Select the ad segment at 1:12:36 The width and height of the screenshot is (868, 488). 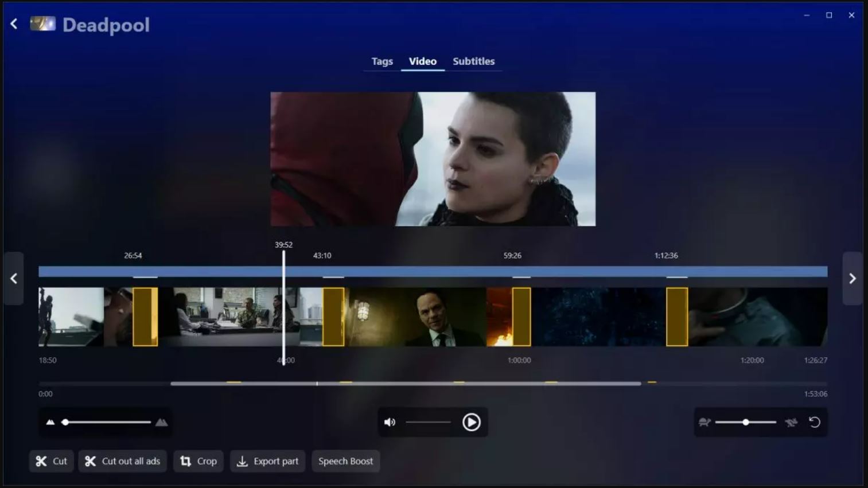click(x=677, y=317)
